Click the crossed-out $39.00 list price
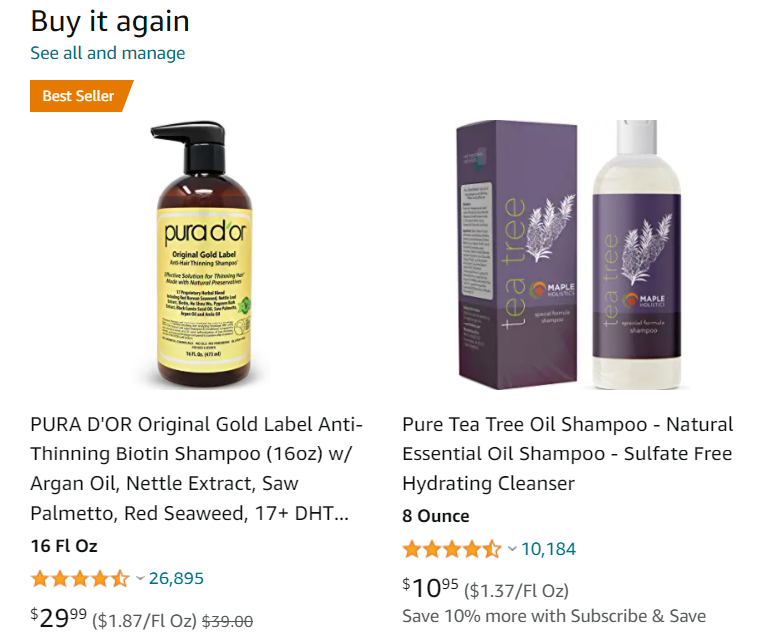Viewport: 758px width, 637px height. point(227,621)
